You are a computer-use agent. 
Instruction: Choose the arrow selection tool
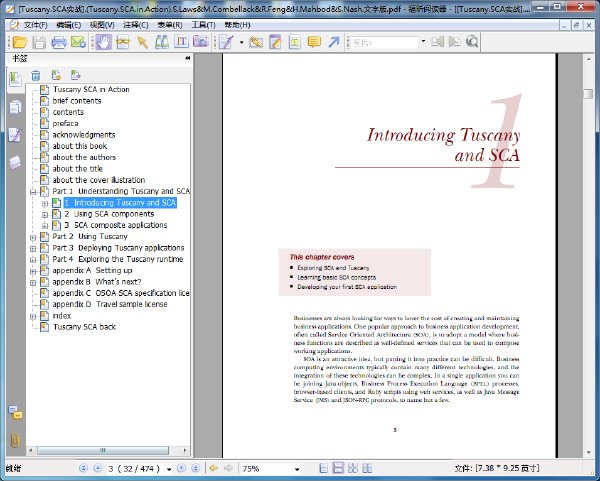click(x=142, y=42)
